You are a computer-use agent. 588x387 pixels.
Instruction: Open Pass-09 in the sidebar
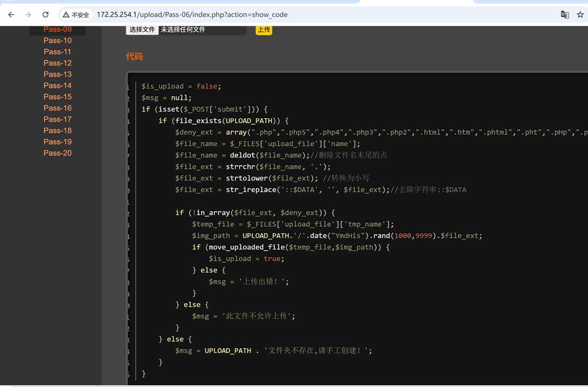57,29
